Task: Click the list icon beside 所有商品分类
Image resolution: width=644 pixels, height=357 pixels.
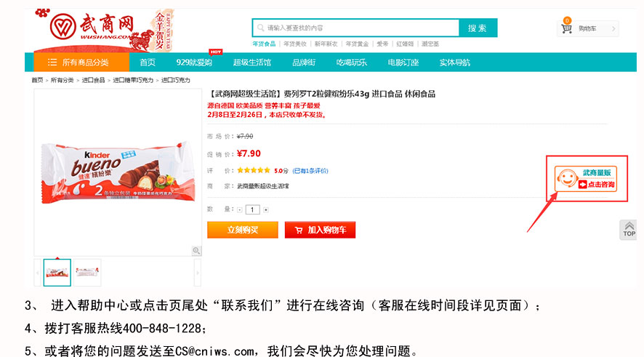Action: [x=52, y=63]
